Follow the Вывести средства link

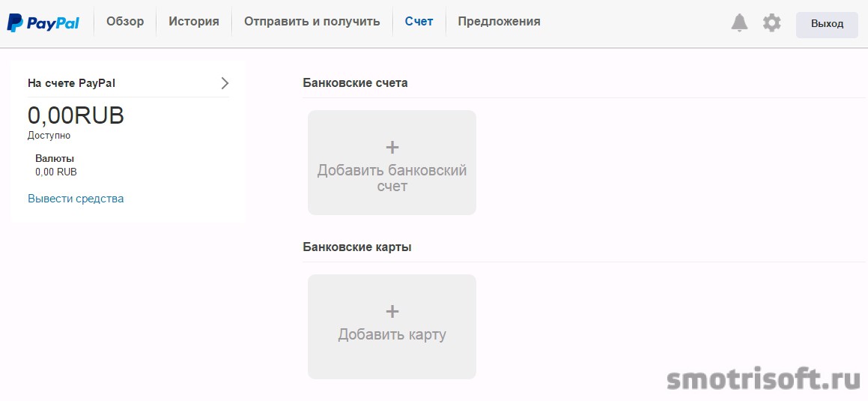[x=76, y=199]
